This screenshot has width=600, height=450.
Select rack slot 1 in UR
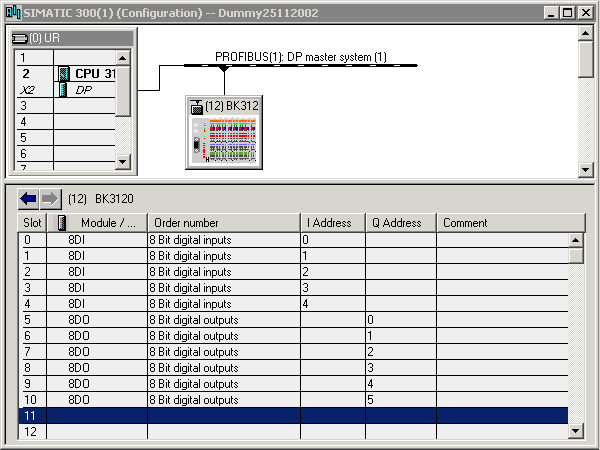[x=65, y=57]
